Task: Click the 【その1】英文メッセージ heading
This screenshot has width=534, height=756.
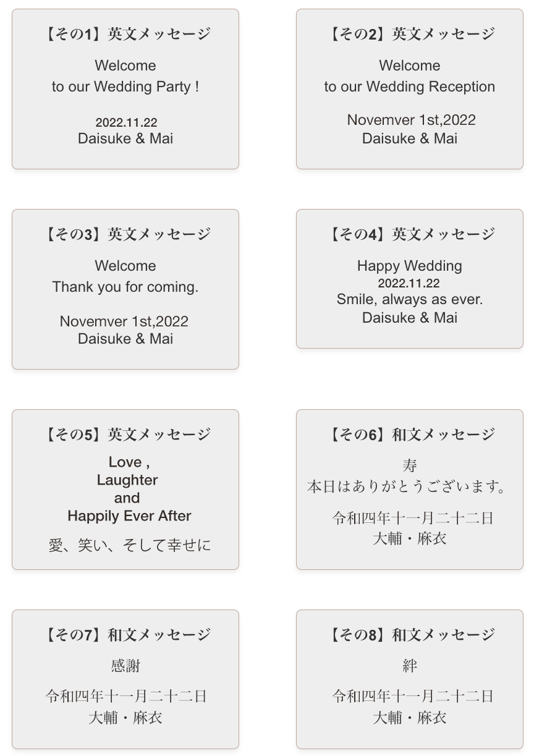Action: [125, 34]
